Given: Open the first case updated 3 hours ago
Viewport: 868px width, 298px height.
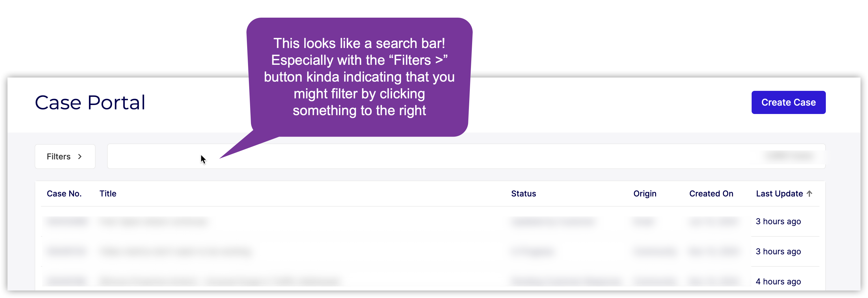Looking at the screenshot, I should (x=778, y=221).
